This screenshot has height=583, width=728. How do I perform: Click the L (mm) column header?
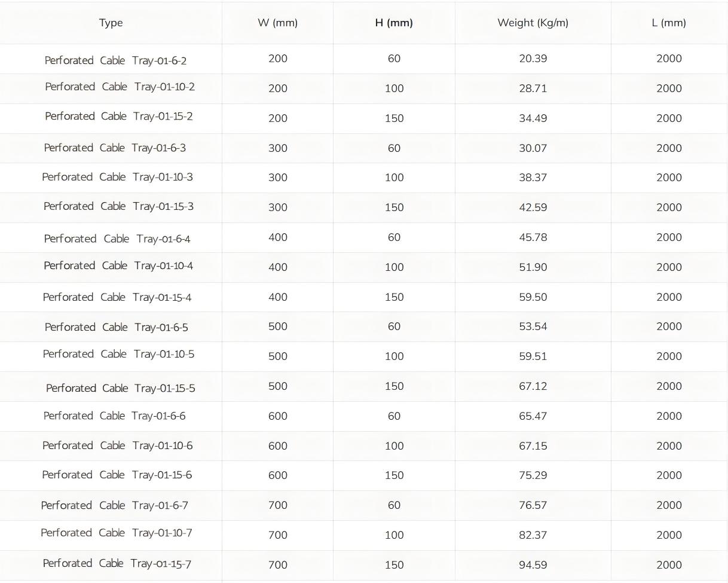click(x=669, y=23)
